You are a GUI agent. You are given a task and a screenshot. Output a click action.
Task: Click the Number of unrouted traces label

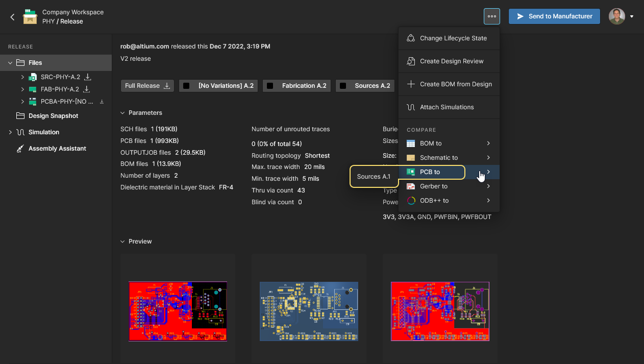291,129
